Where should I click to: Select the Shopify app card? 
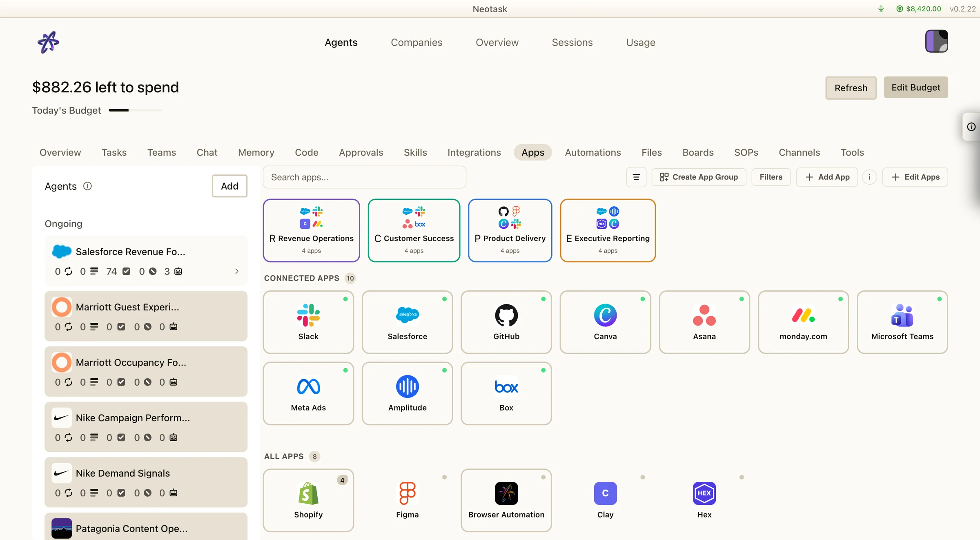(308, 500)
